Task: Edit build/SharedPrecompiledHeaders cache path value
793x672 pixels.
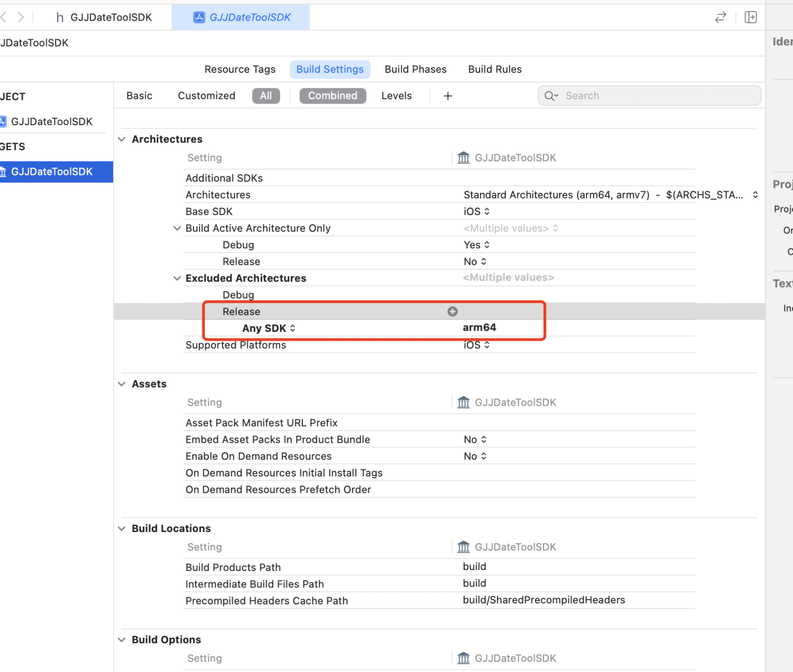Action: point(544,600)
